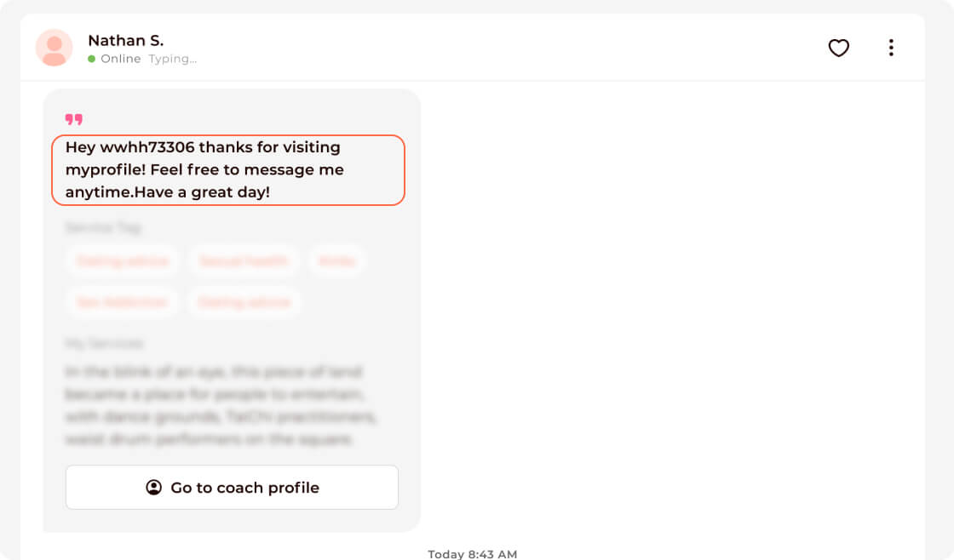
Task: Click the blurred My Services description paragraph
Action: tap(221, 406)
